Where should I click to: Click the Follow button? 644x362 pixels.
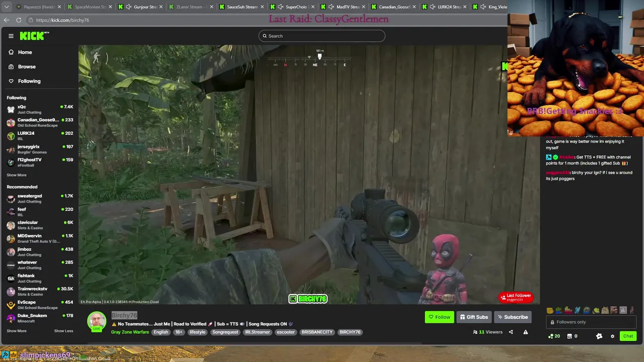coord(439,317)
